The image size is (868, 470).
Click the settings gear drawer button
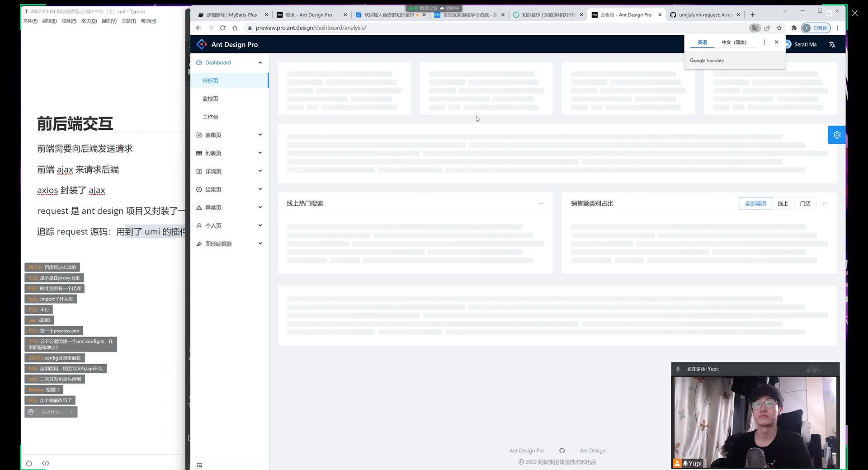coord(837,135)
